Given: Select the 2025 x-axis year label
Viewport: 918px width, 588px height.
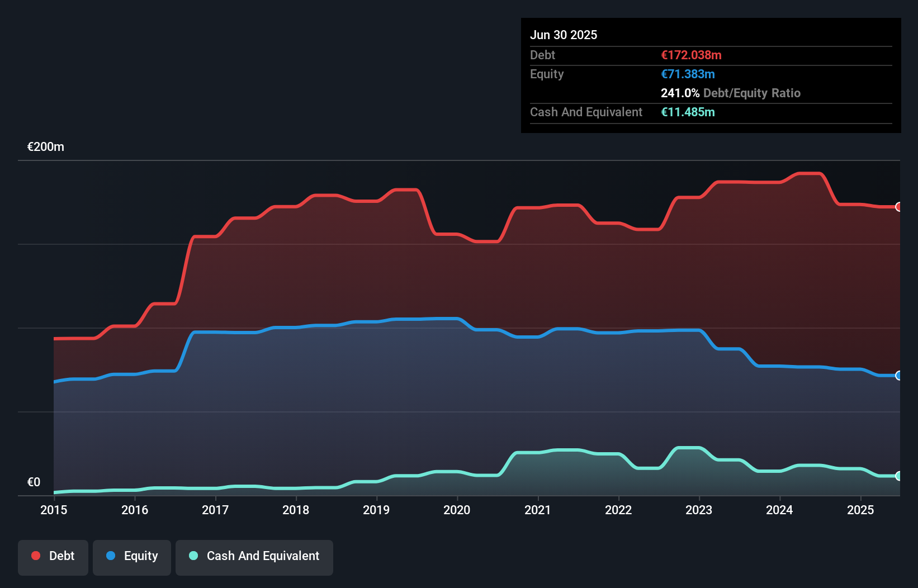Looking at the screenshot, I should click(x=860, y=510).
